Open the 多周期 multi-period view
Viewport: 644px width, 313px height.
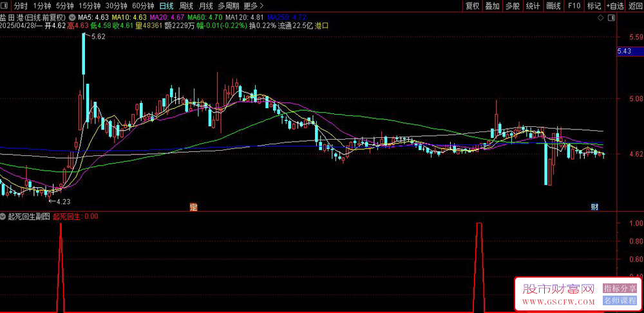[228, 6]
